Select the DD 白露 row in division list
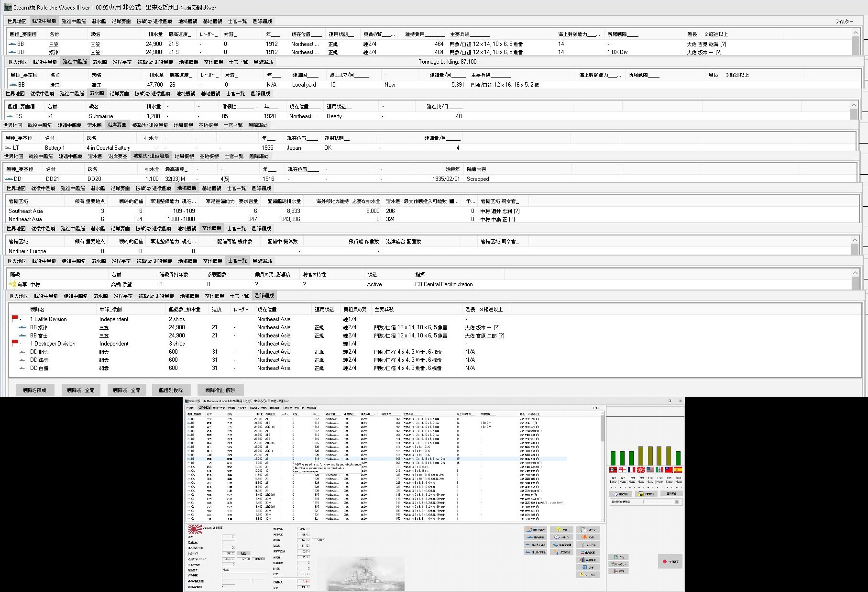Image resolution: width=868 pixels, height=592 pixels. 39,368
